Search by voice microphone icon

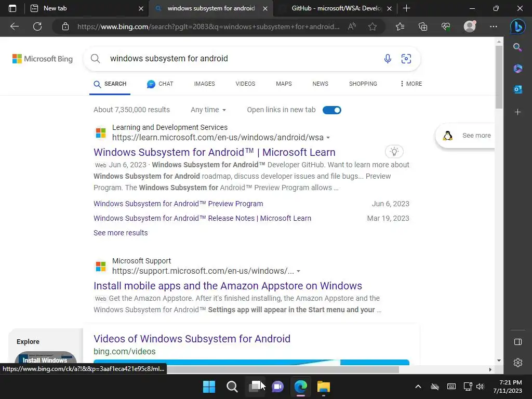388,59
